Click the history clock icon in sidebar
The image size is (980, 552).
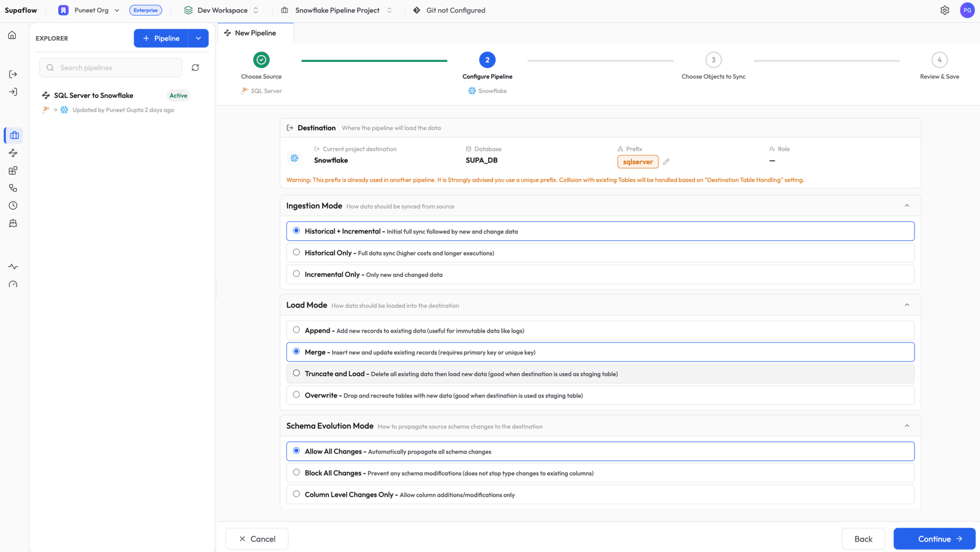coord(12,205)
